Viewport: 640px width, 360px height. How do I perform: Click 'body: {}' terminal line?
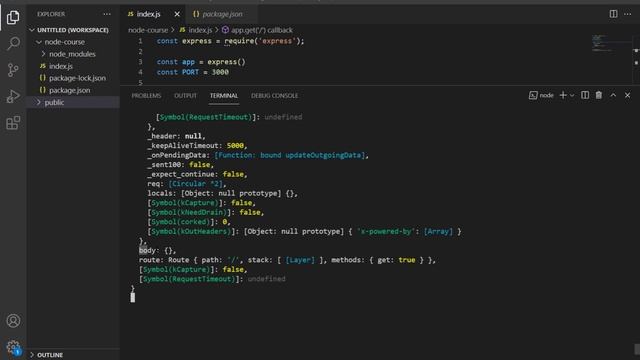click(x=158, y=250)
